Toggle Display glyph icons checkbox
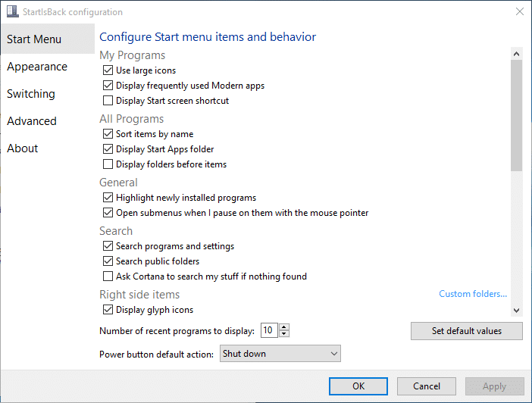 click(x=108, y=310)
